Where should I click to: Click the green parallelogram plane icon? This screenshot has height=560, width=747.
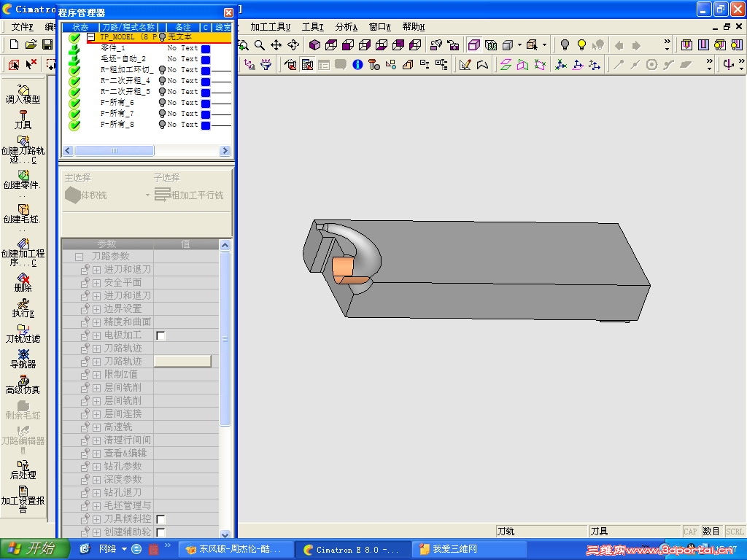coord(506,65)
